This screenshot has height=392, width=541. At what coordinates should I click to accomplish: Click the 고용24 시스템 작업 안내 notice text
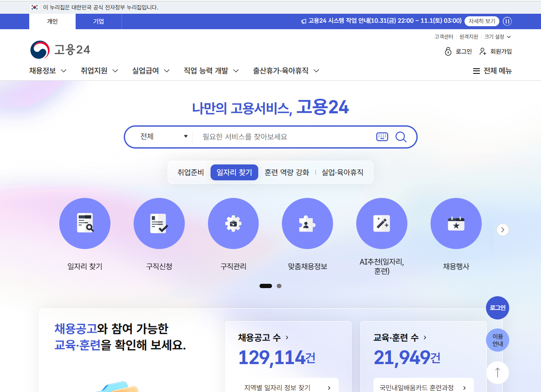(385, 21)
